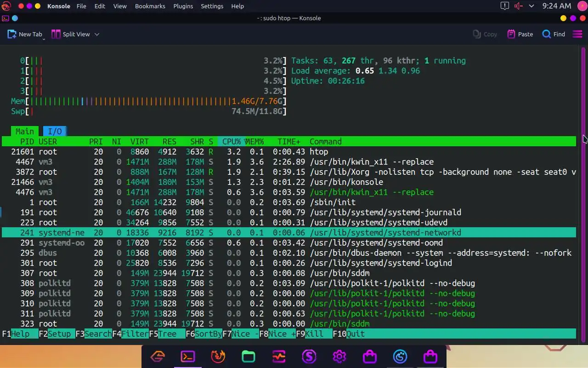
Task: Open the Konsole hamburger menu
Action: pos(577,34)
